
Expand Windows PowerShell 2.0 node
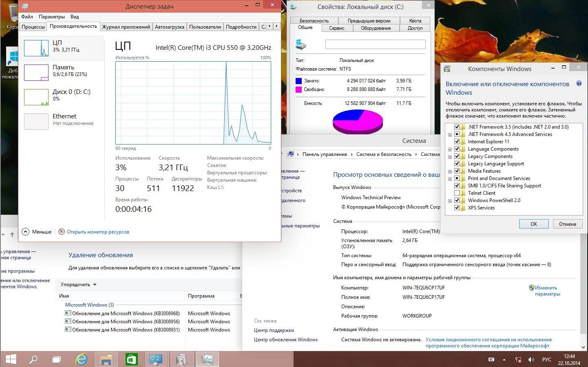pyautogui.click(x=450, y=201)
